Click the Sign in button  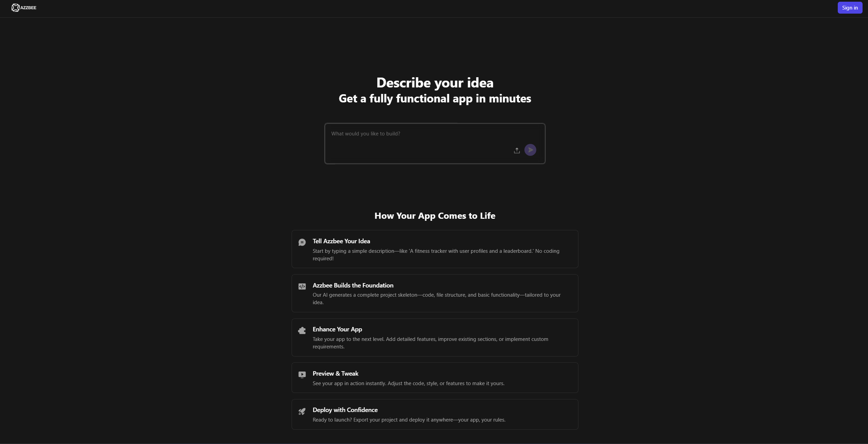coord(850,8)
